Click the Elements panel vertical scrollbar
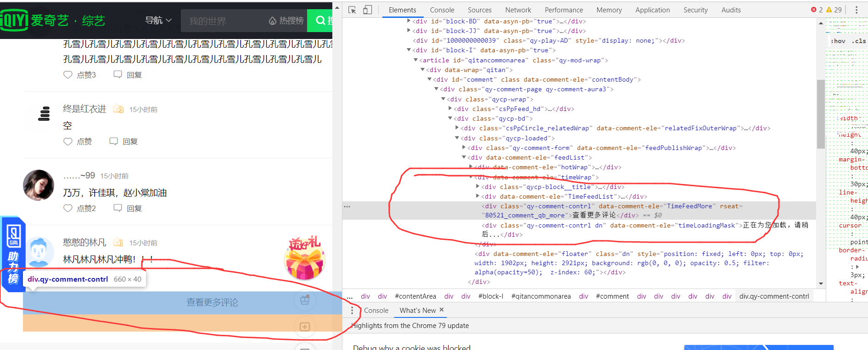This screenshot has width=868, height=350. click(x=821, y=114)
